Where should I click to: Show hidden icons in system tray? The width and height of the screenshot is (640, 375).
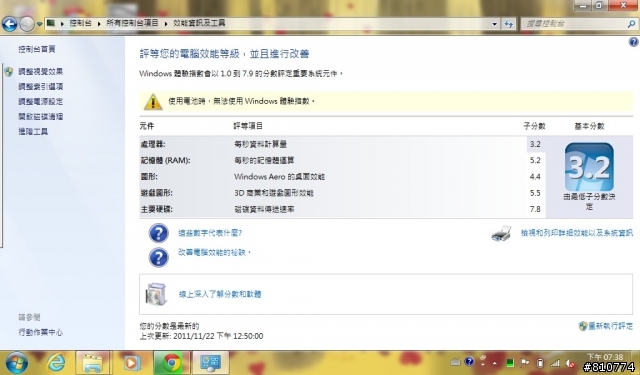(x=495, y=363)
